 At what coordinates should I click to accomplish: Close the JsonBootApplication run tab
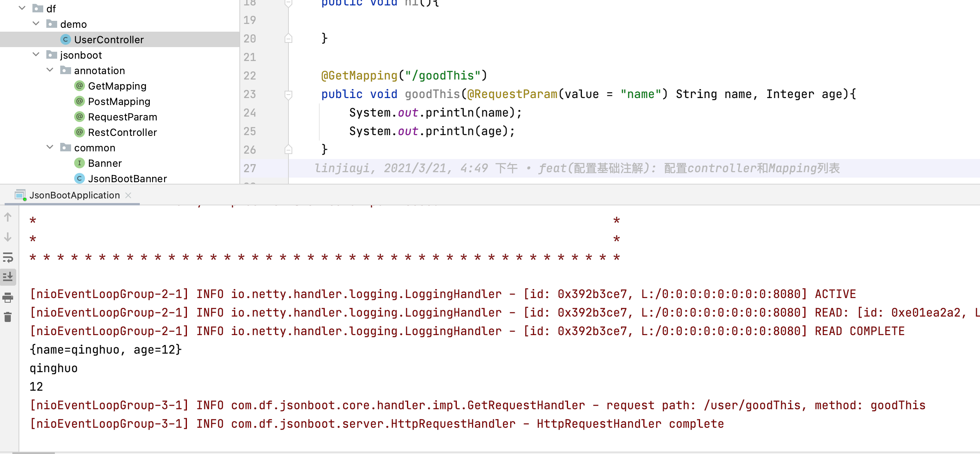129,195
